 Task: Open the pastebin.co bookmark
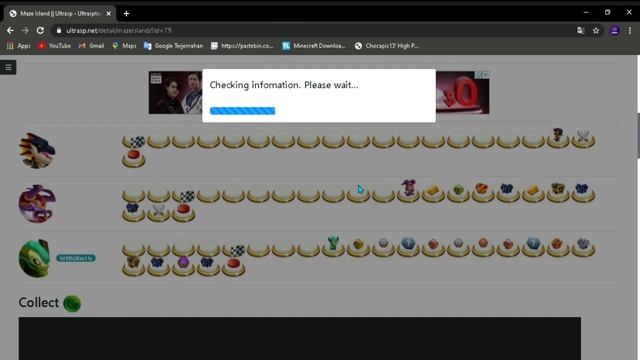(242, 46)
